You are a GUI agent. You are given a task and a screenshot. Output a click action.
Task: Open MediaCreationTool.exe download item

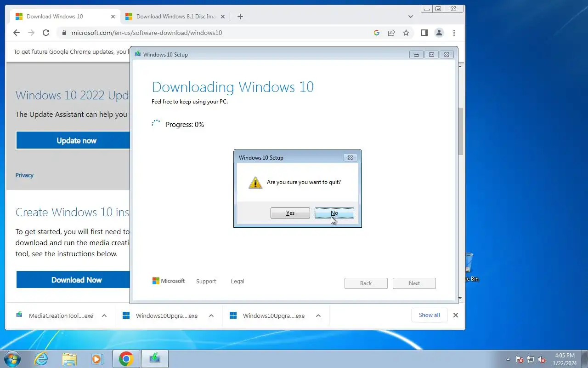click(x=61, y=316)
